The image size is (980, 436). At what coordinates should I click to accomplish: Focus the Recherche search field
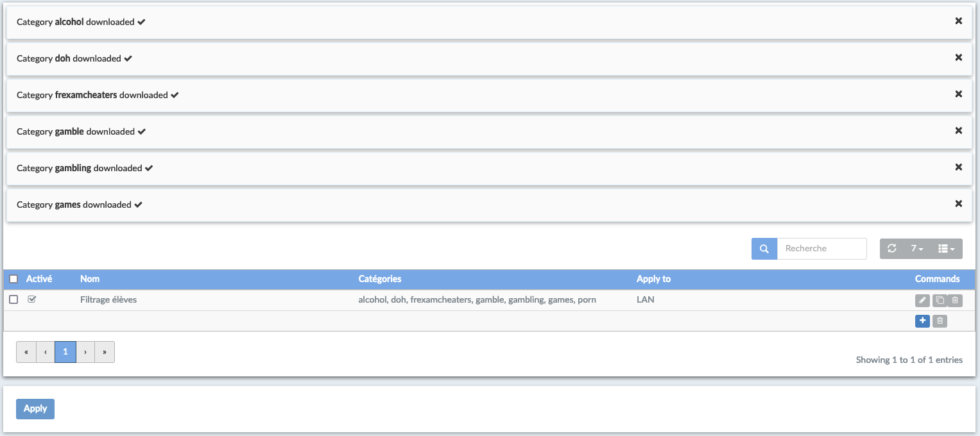tap(821, 249)
